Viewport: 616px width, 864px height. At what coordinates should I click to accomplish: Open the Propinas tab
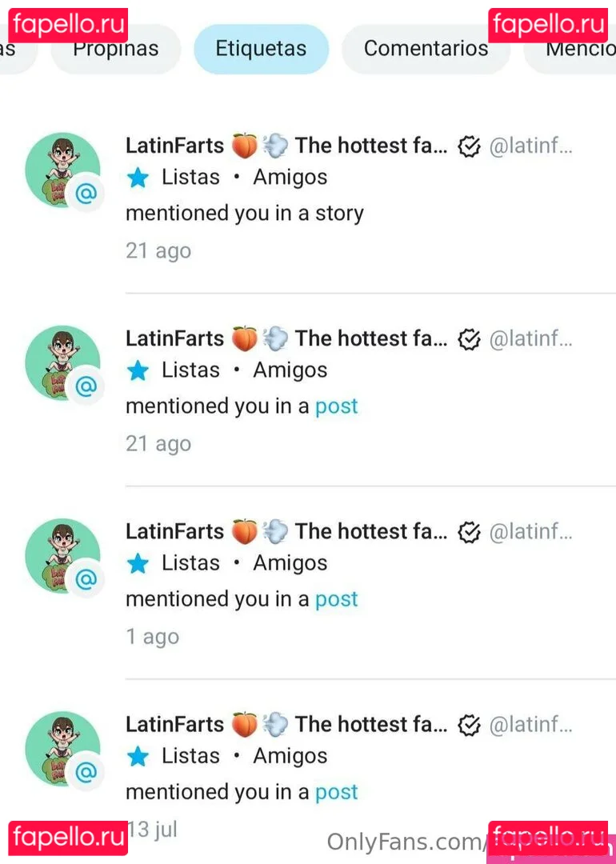115,50
